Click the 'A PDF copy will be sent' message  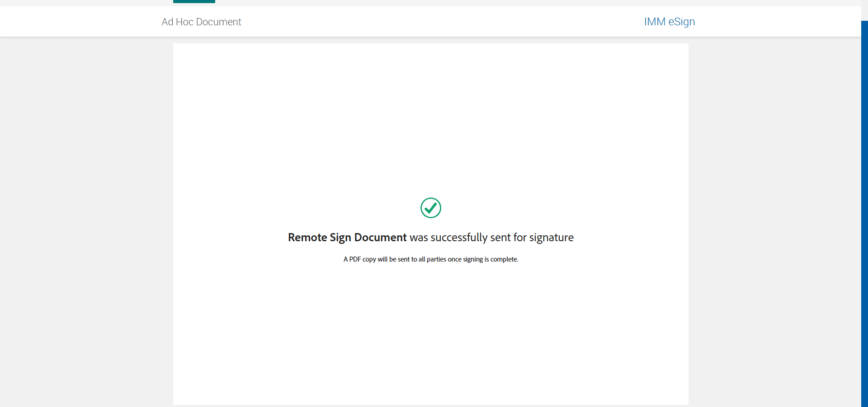[x=430, y=259]
